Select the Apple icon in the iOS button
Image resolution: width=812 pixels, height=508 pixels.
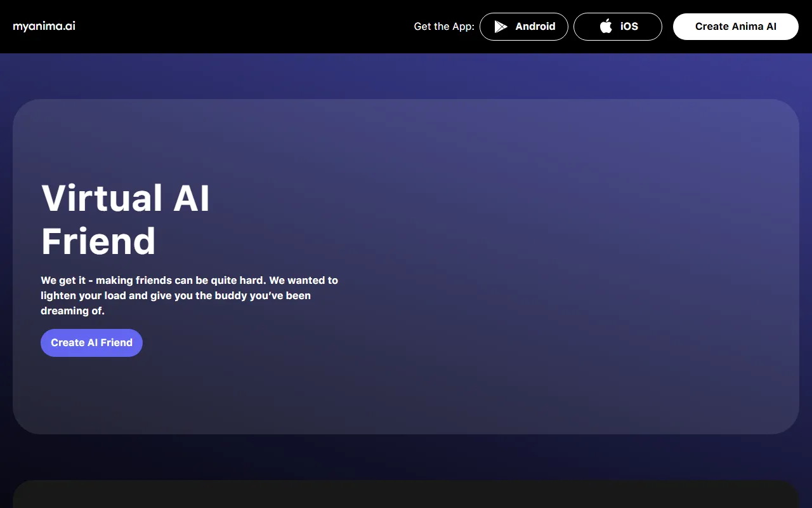[x=605, y=26]
